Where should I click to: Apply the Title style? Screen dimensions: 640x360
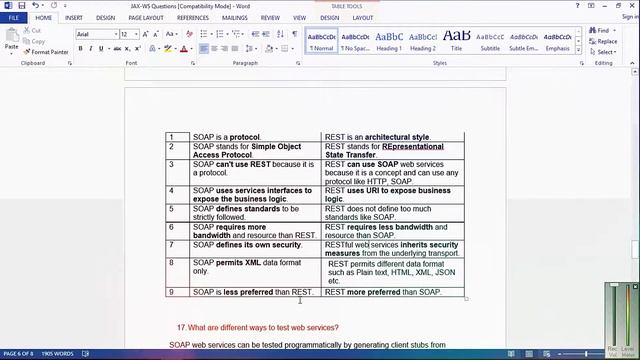pos(456,41)
